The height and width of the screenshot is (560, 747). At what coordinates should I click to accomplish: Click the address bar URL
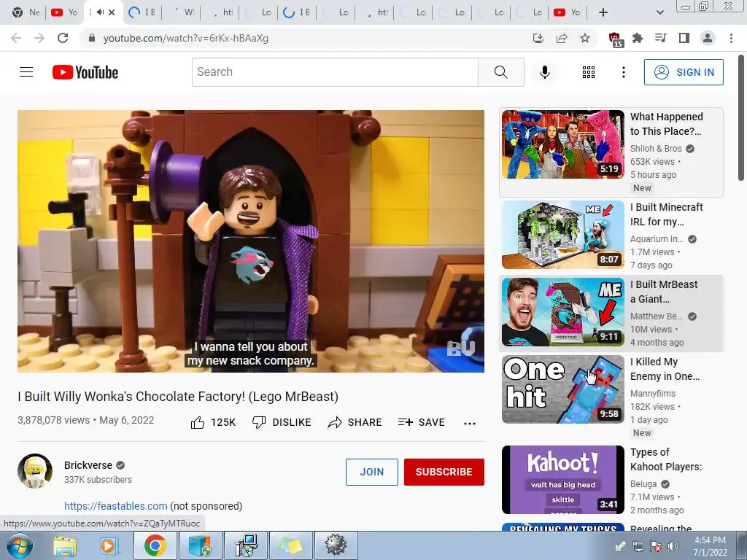click(186, 38)
